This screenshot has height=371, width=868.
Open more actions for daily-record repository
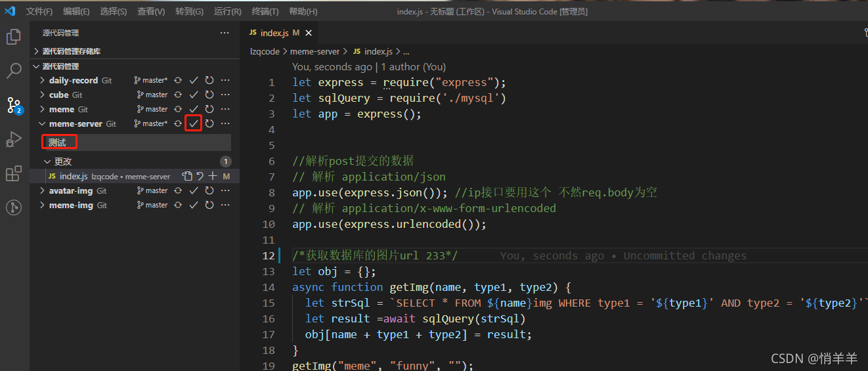pos(225,80)
